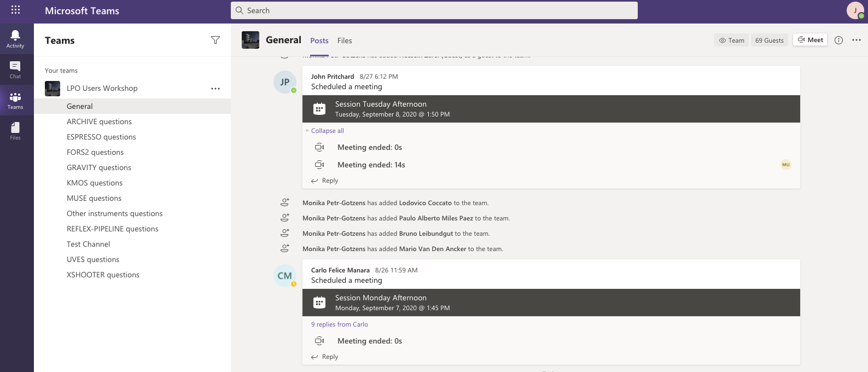This screenshot has width=868, height=372.
Task: Open more options for LPO Users Workshop
Action: [x=215, y=88]
